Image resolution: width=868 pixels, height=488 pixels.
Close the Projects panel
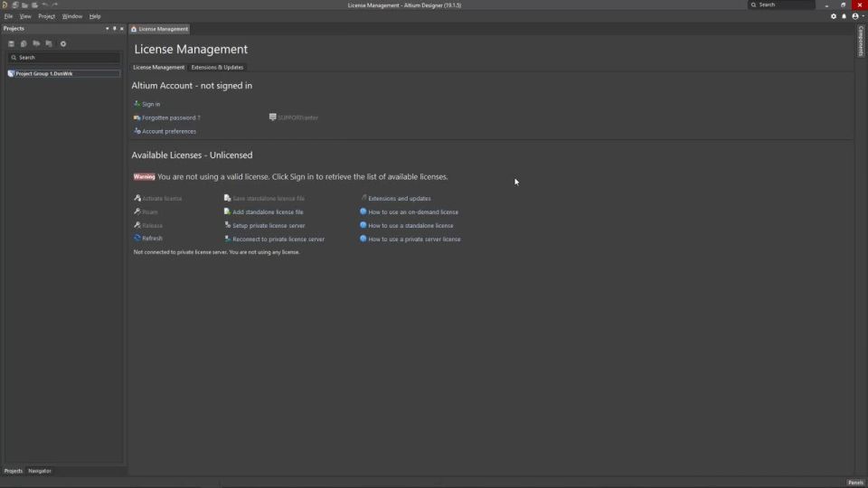122,28
